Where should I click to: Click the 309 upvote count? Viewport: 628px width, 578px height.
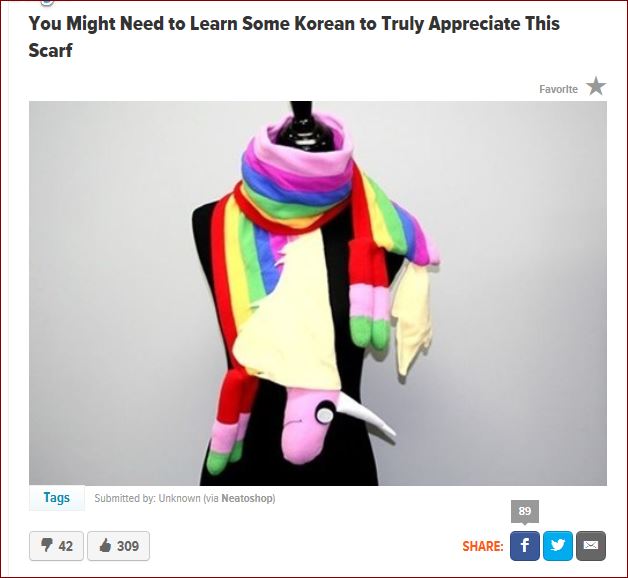click(x=128, y=546)
